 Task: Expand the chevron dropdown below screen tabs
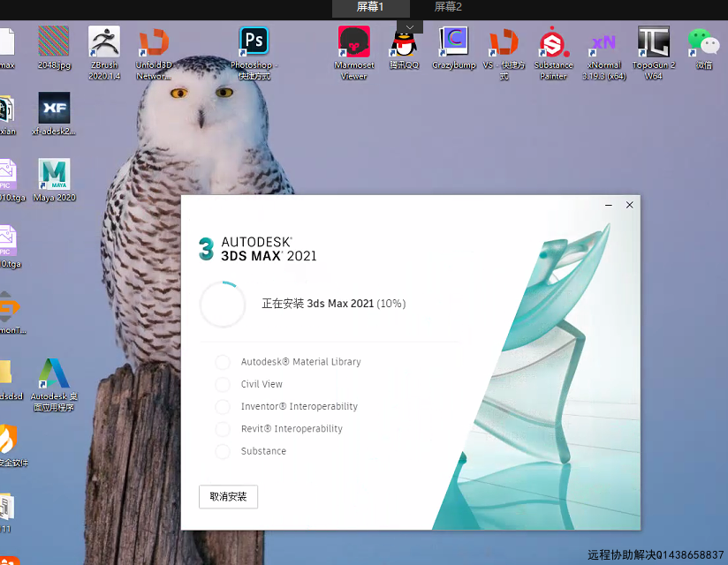point(410,26)
